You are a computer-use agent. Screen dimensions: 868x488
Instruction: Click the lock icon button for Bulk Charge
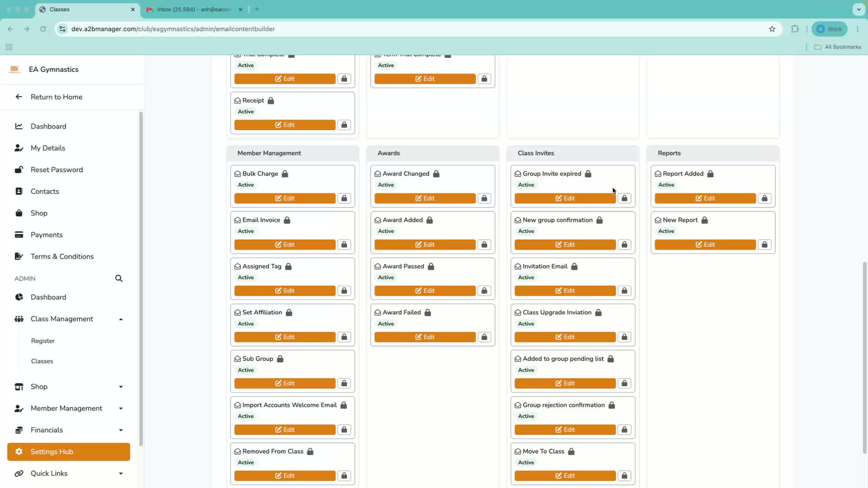[344, 198]
